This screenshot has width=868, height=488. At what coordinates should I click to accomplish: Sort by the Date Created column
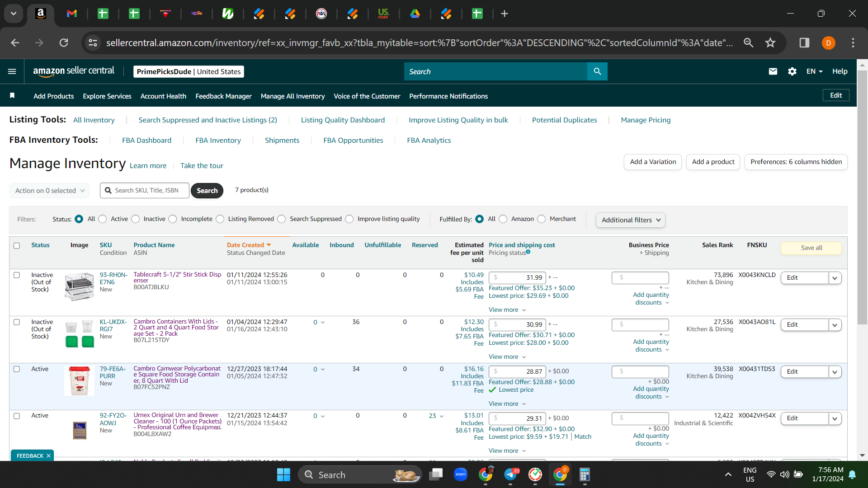[249, 245]
